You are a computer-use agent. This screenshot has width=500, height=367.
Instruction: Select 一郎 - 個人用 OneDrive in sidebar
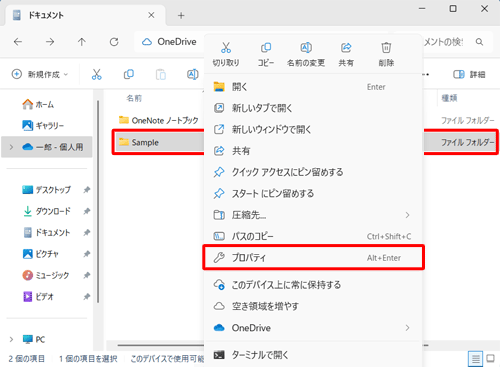[47, 147]
